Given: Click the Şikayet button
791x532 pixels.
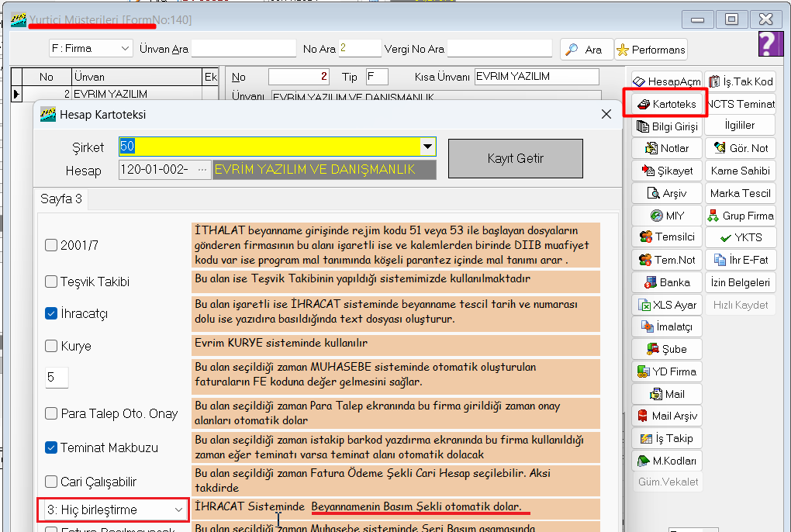Looking at the screenshot, I should (665, 171).
